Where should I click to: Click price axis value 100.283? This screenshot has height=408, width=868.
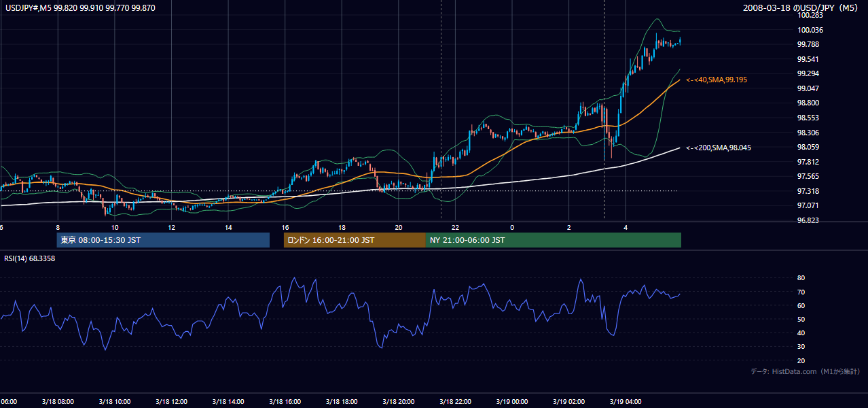point(810,15)
